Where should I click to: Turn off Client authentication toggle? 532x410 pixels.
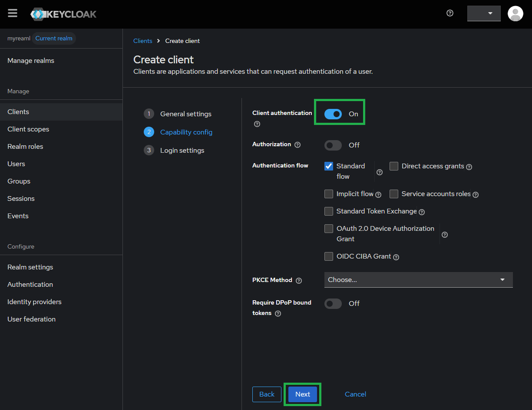point(333,114)
